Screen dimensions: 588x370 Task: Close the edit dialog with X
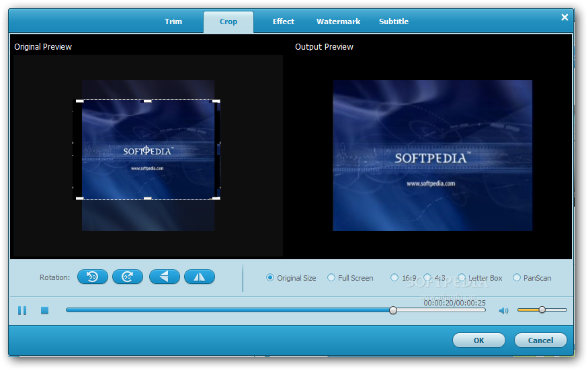[564, 17]
